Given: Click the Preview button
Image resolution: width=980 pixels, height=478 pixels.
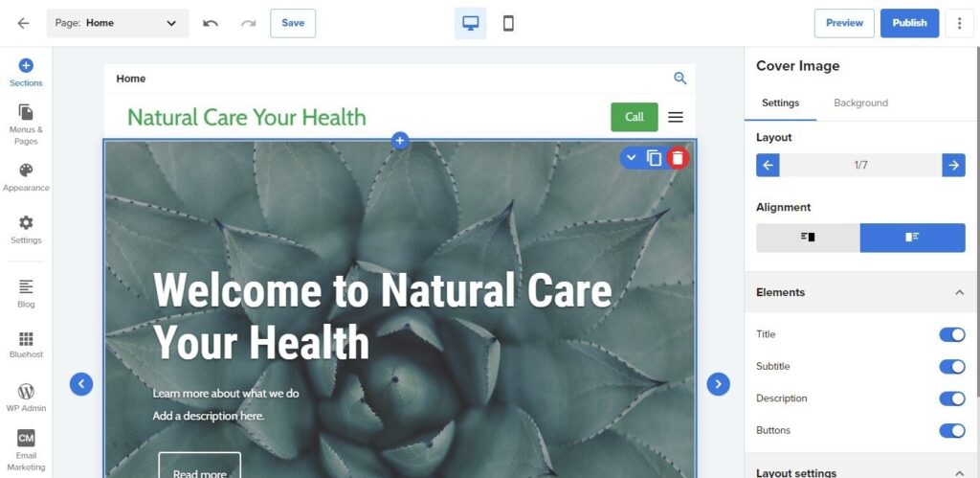Looking at the screenshot, I should 844,23.
